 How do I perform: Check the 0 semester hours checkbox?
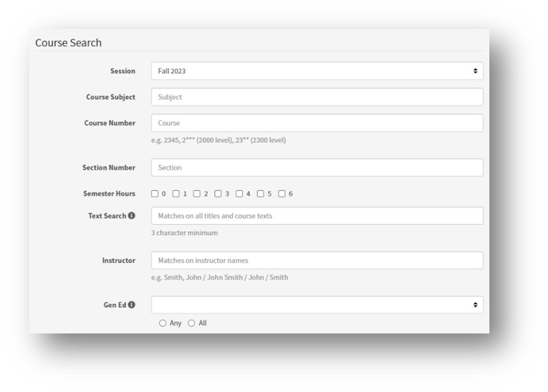click(x=155, y=194)
